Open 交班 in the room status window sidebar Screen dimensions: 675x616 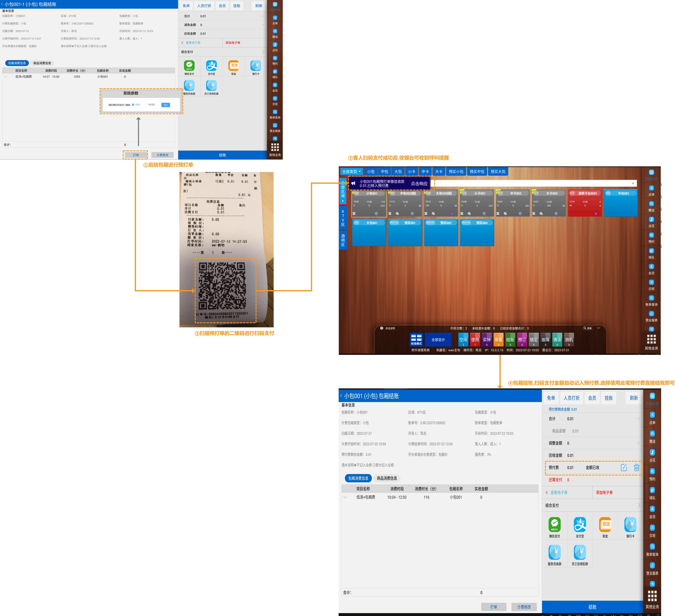[651, 285]
